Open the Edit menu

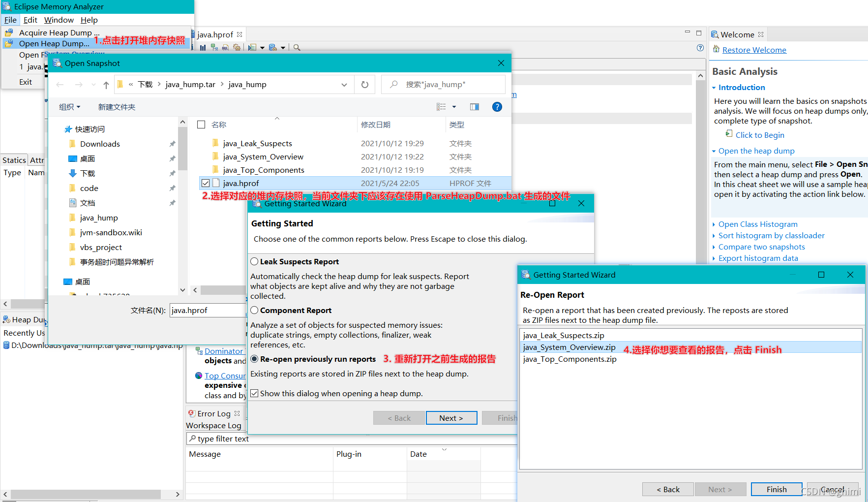tap(30, 20)
